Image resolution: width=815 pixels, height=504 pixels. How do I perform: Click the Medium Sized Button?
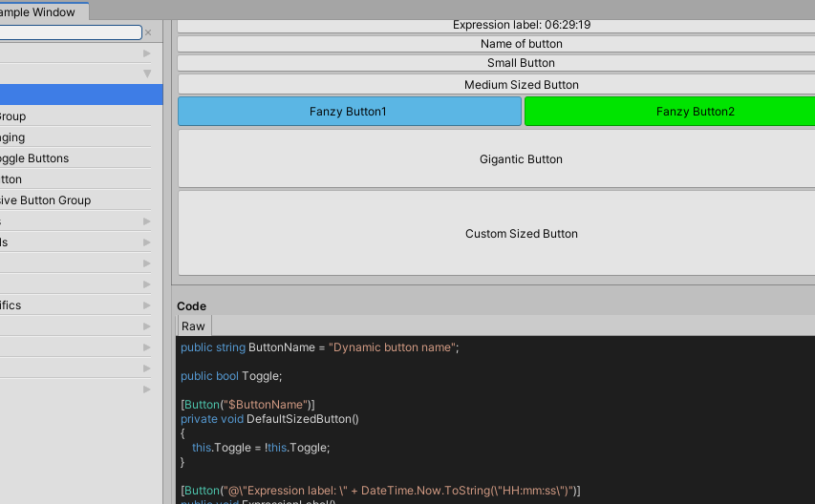[521, 85]
